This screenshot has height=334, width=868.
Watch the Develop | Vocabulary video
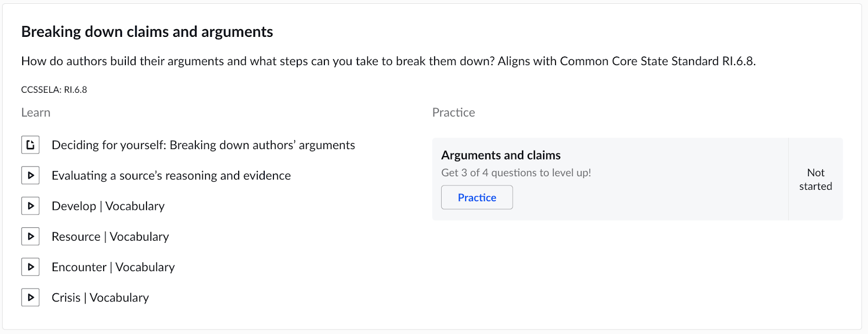coord(108,206)
